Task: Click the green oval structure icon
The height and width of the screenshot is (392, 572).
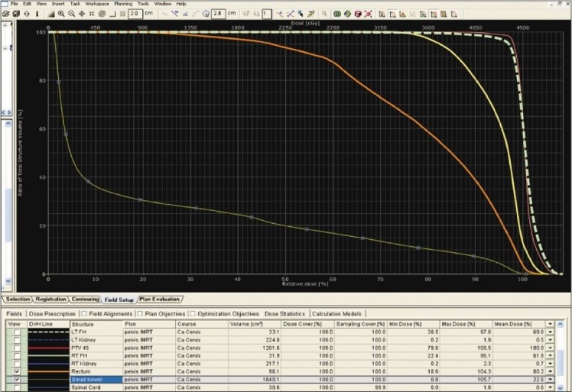Action: (337, 14)
